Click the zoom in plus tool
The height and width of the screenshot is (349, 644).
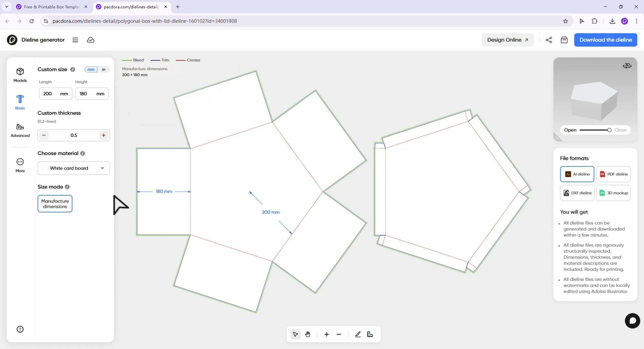[327, 334]
